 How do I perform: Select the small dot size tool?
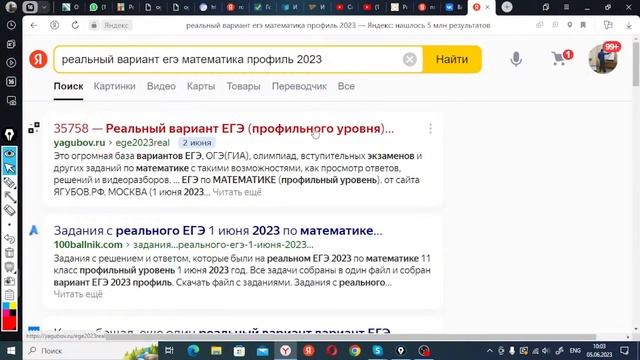[x=9, y=224]
